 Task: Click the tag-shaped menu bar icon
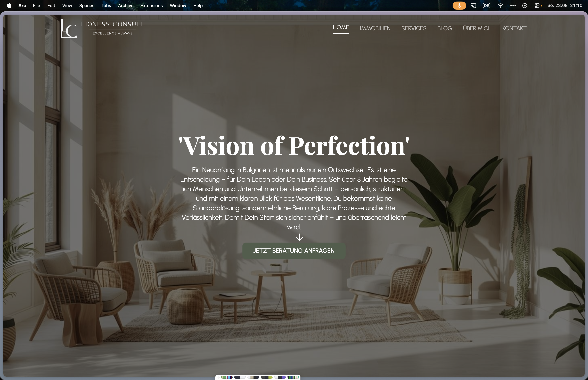(x=473, y=5)
